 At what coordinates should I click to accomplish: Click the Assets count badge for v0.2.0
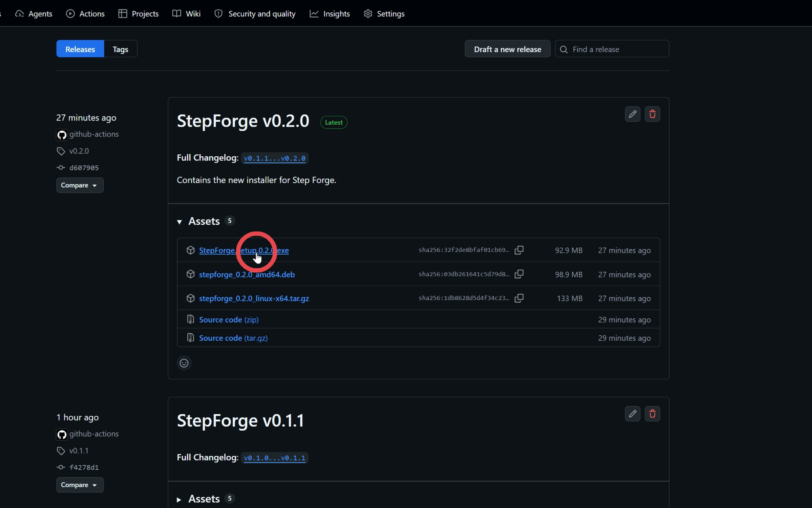(x=230, y=221)
